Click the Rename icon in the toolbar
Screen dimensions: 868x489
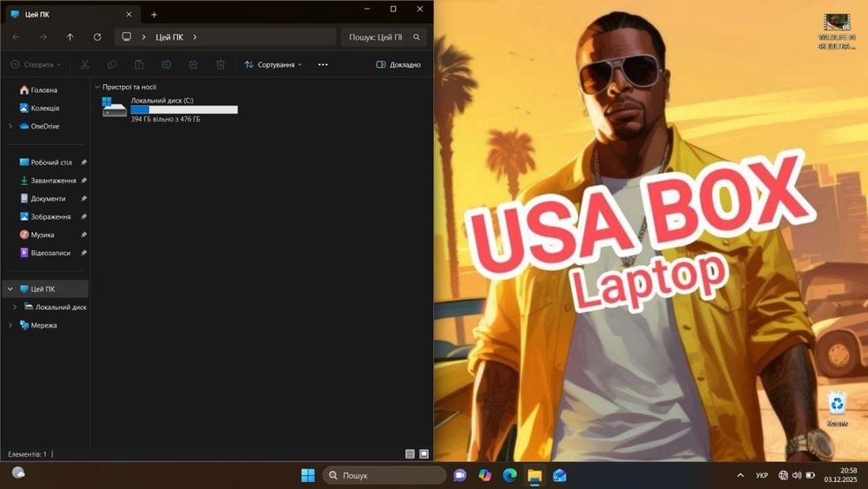pyautogui.click(x=166, y=65)
